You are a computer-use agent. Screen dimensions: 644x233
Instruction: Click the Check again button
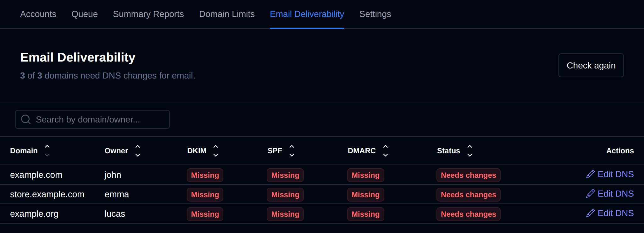(x=591, y=65)
